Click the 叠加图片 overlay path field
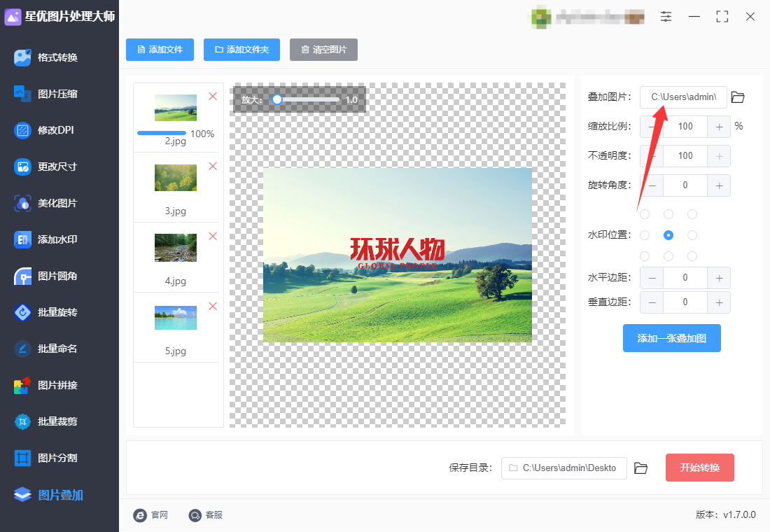This screenshot has width=770, height=532. 683,97
